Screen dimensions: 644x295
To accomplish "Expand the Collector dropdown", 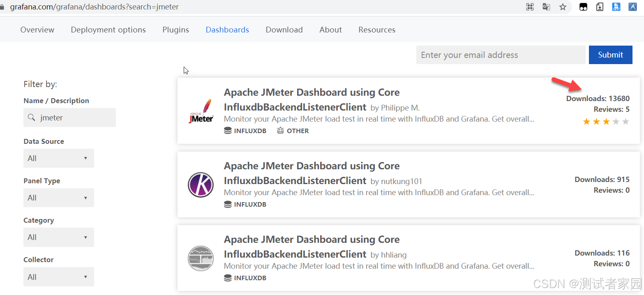I will tap(59, 277).
